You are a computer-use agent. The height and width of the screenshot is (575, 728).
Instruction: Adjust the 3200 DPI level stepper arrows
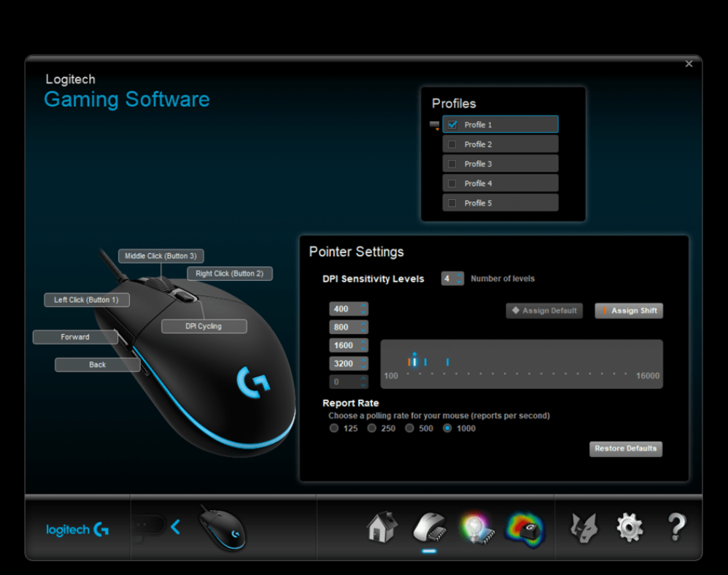click(363, 363)
